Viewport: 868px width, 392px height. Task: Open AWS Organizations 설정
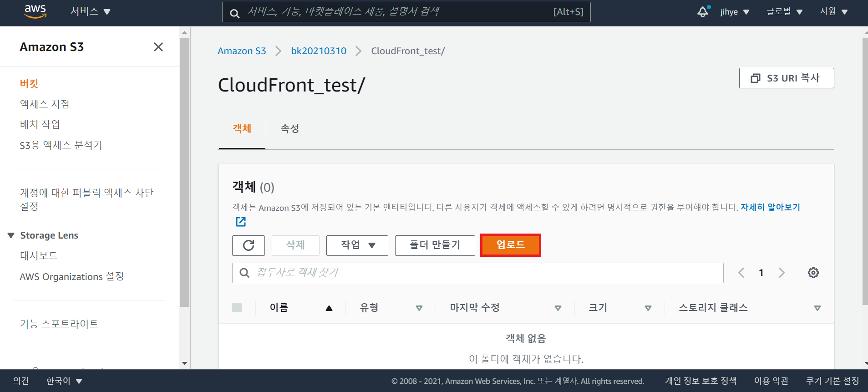point(72,276)
